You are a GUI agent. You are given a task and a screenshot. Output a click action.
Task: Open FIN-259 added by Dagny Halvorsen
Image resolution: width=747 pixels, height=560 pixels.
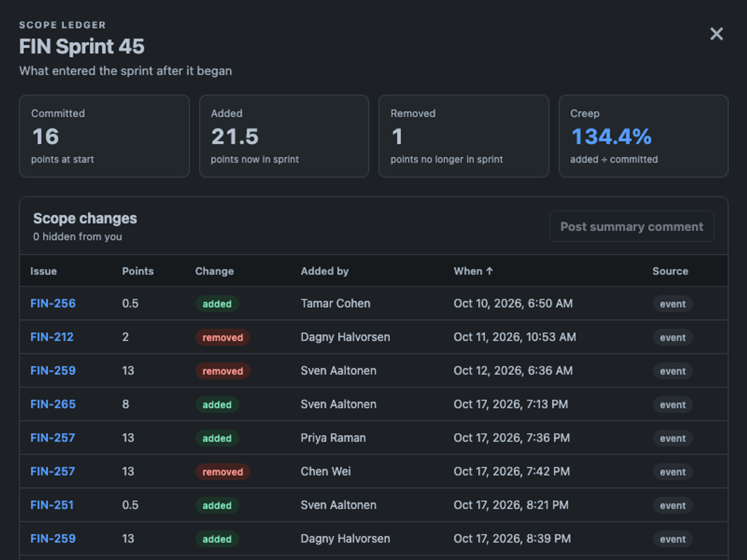tap(53, 539)
